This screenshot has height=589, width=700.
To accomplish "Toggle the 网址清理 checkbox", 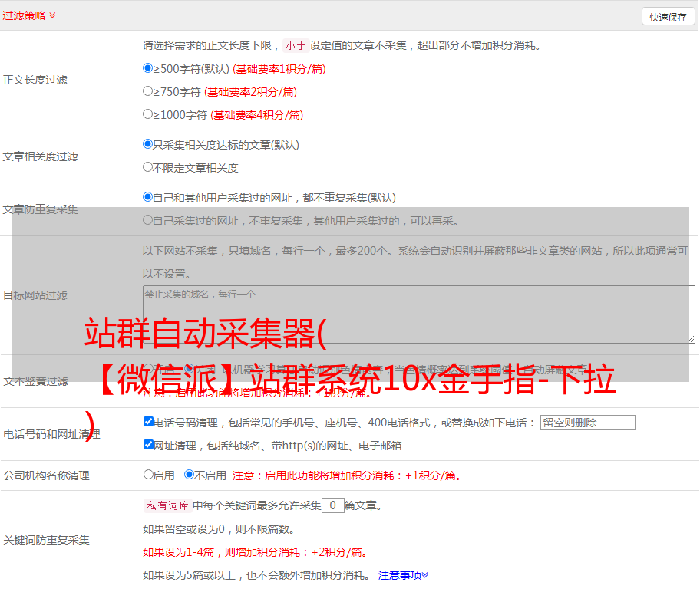I will (148, 445).
